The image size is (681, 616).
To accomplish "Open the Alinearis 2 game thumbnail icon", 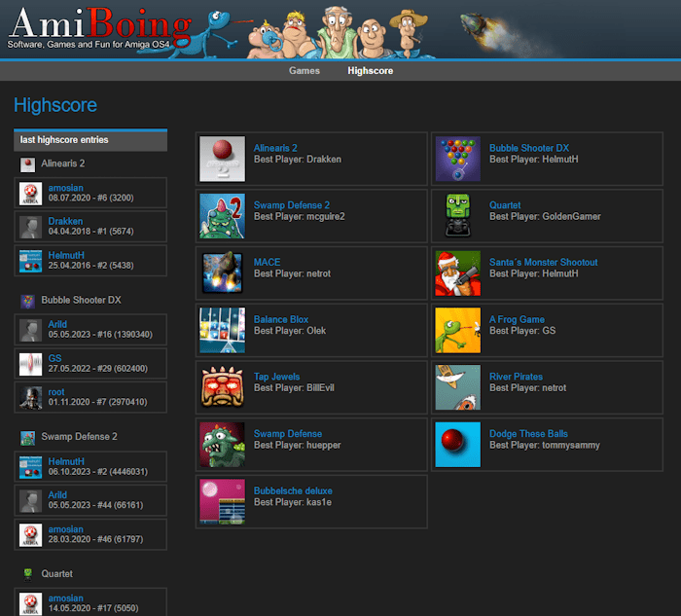I will pos(223,159).
